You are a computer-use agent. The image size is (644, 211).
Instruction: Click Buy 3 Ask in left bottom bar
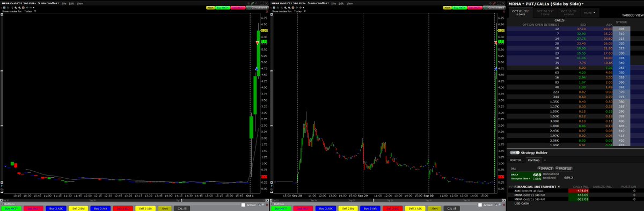101,208
